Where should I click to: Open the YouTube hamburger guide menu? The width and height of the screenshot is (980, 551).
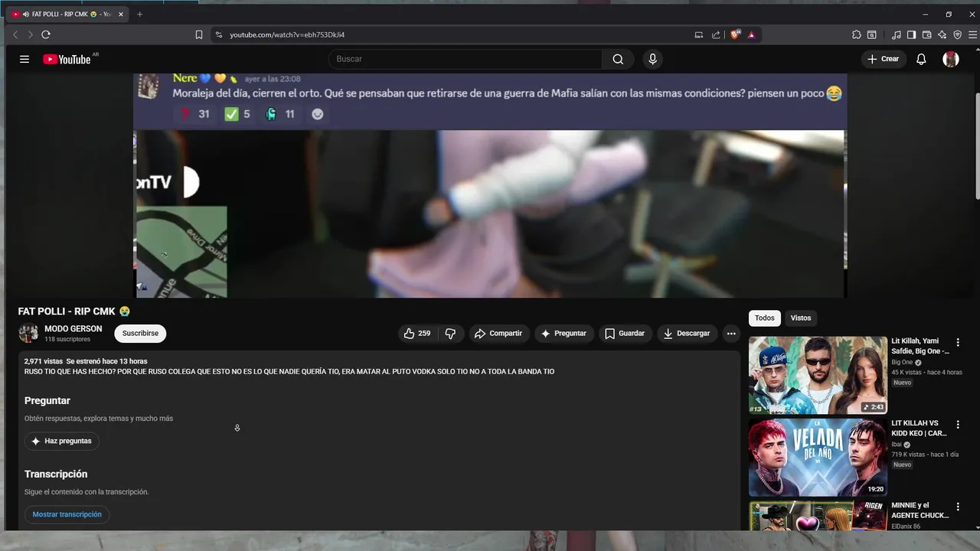tap(24, 59)
